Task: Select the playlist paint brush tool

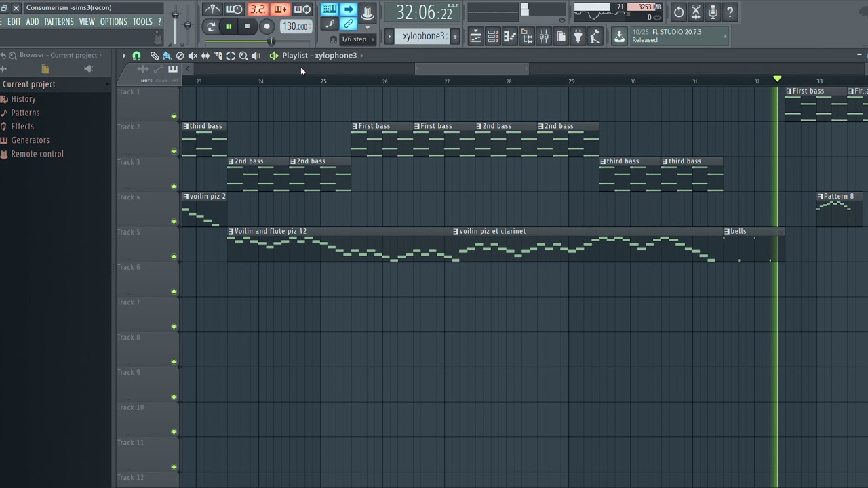Action: coord(167,56)
